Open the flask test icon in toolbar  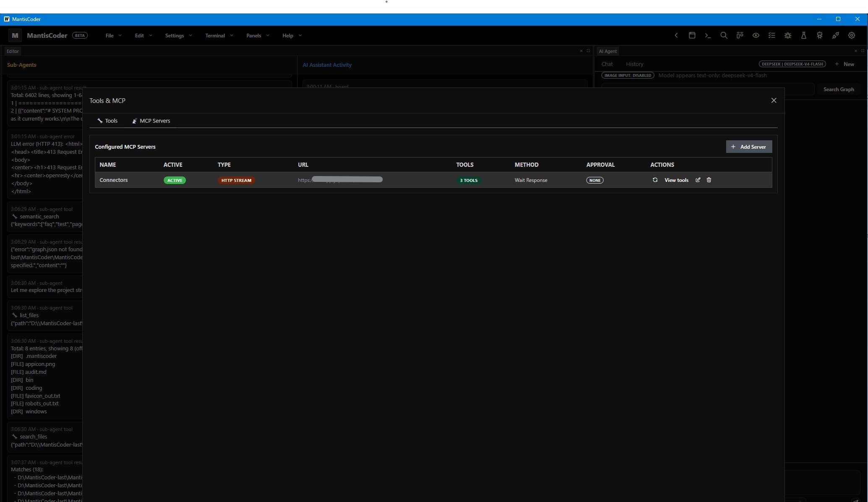click(804, 36)
